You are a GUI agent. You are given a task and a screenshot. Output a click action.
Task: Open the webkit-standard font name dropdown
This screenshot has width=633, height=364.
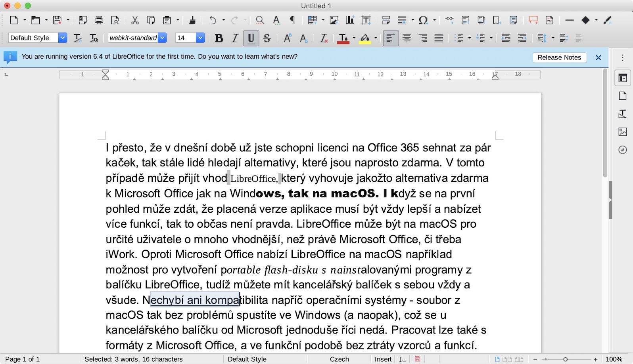(162, 38)
